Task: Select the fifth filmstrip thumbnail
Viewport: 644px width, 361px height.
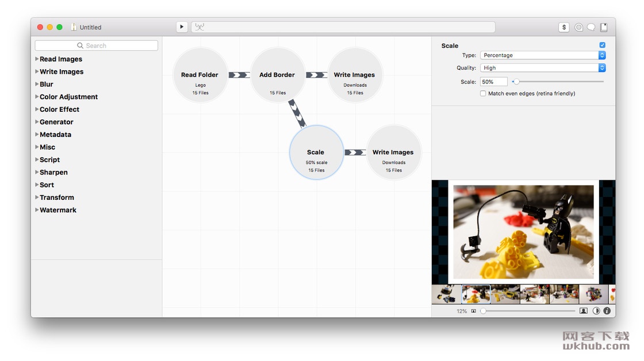Action: 564,294
